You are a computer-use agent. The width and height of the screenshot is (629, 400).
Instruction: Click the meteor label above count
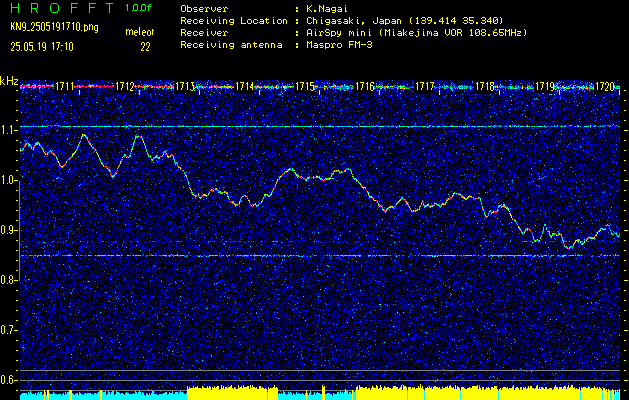(x=139, y=32)
